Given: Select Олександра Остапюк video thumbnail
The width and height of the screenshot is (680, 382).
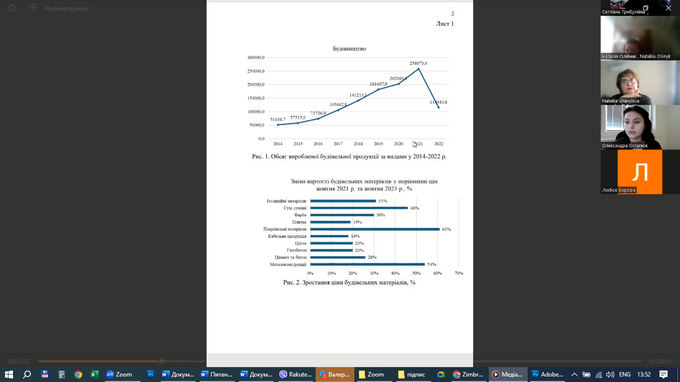Looking at the screenshot, I should (x=640, y=127).
